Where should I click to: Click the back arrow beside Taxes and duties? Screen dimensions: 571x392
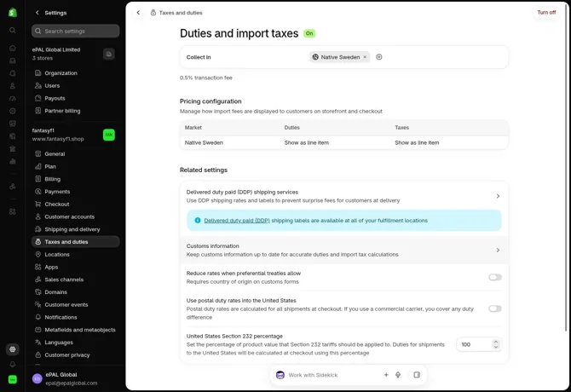click(138, 13)
